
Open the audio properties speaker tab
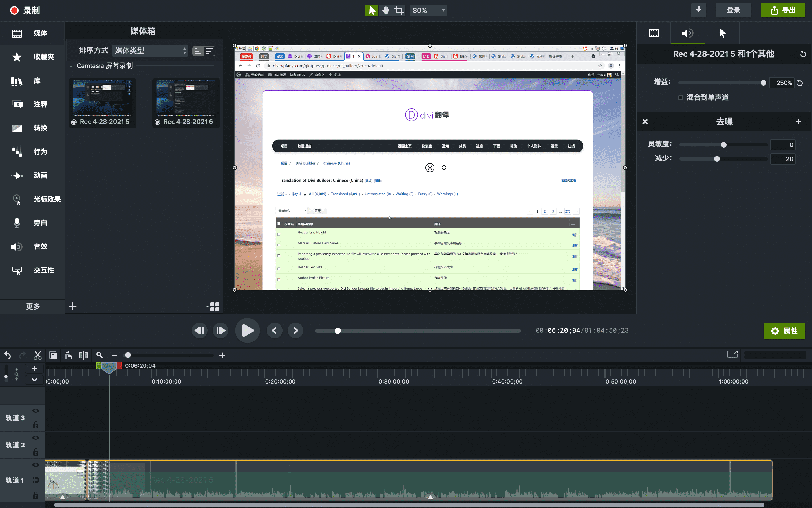coord(687,33)
